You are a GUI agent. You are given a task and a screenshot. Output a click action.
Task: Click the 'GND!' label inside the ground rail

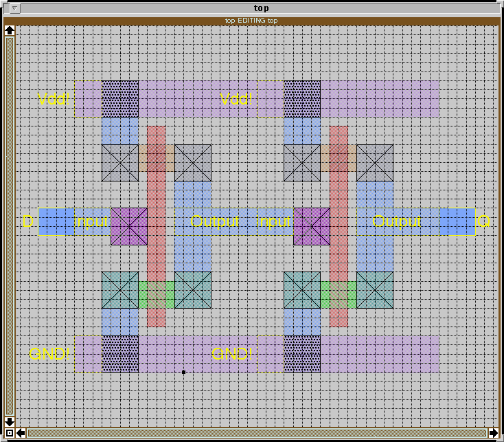point(232,354)
